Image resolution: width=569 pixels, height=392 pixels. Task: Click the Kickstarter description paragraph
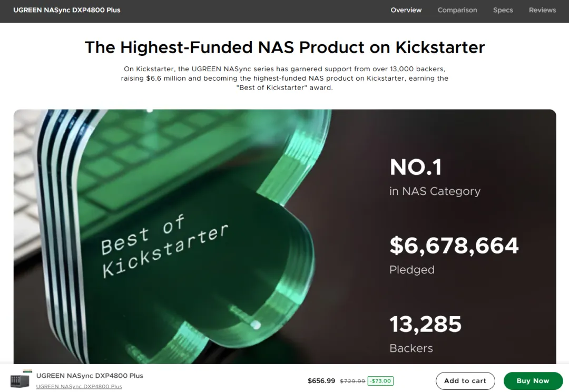[x=284, y=79]
